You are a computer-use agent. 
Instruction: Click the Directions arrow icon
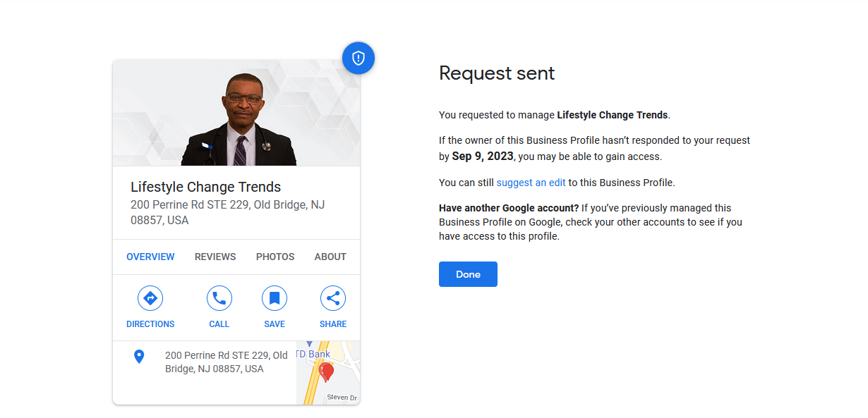point(150,298)
